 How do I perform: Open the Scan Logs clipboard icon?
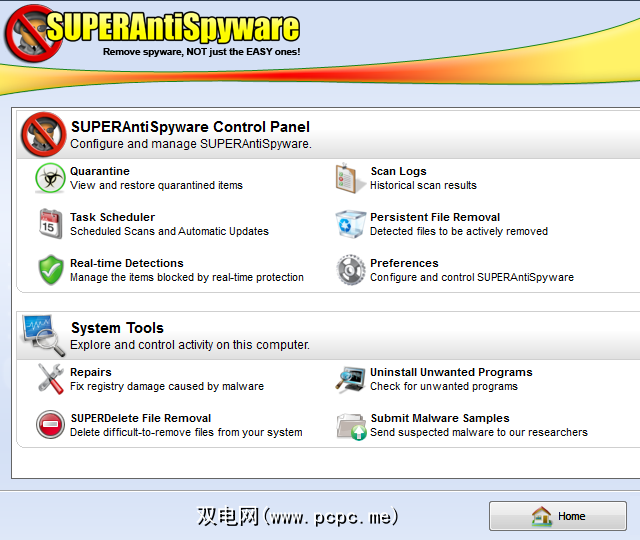click(350, 178)
